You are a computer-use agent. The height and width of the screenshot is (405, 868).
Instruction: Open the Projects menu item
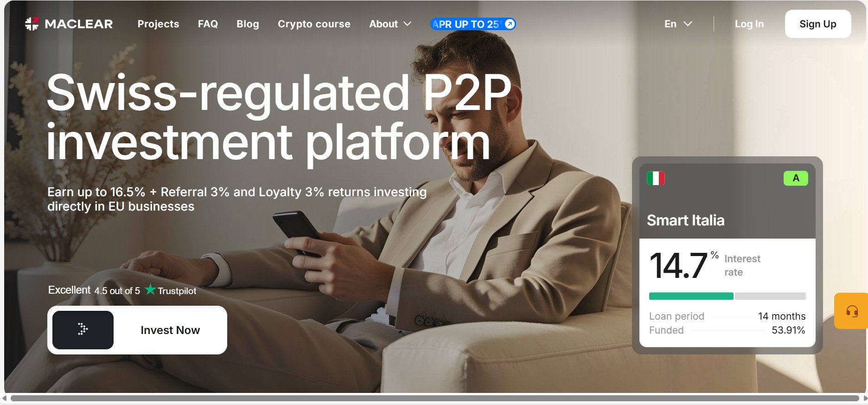tap(158, 24)
